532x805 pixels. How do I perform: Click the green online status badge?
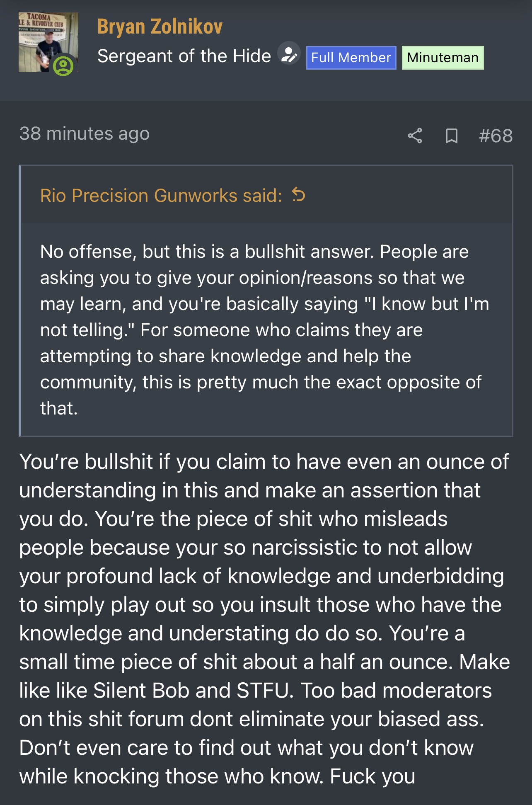coord(63,65)
